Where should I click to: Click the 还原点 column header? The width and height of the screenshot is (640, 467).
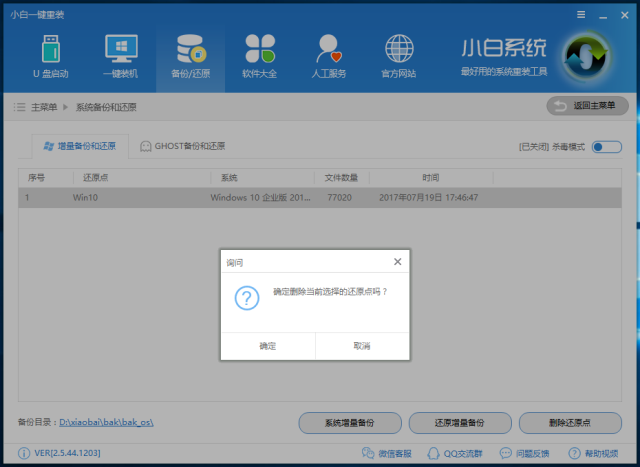pyautogui.click(x=96, y=178)
